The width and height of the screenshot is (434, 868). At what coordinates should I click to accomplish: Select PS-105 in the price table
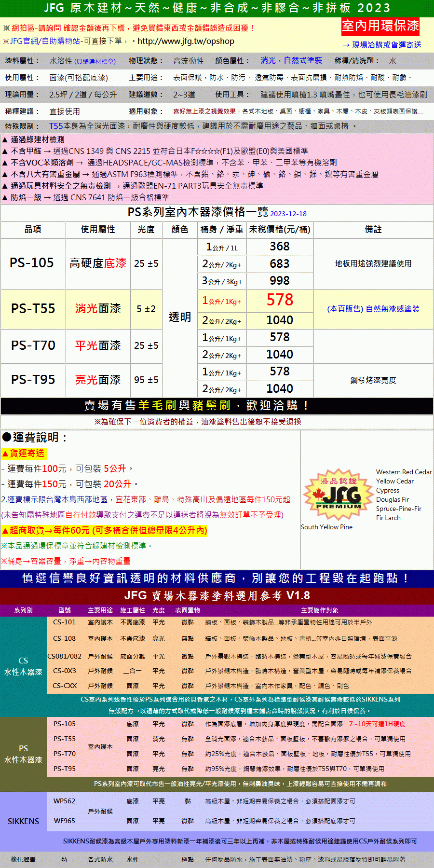pos(32,263)
